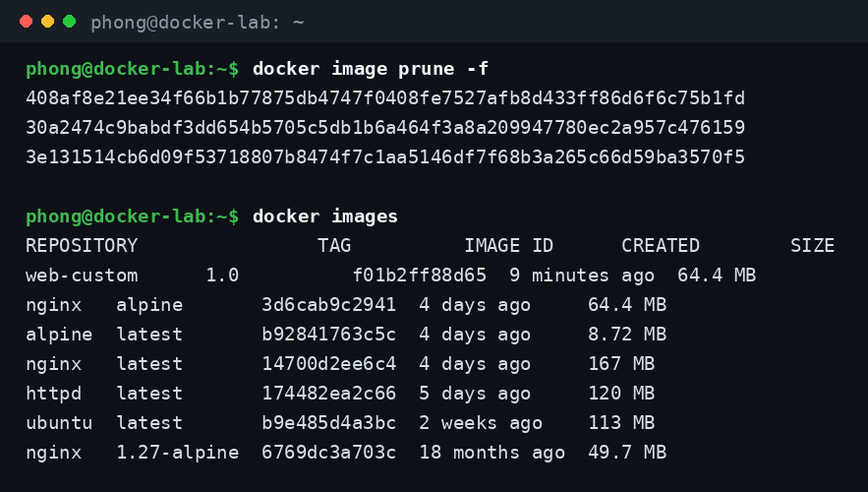Click the 1.27-alpine tag
868x492 pixels.
point(178,453)
